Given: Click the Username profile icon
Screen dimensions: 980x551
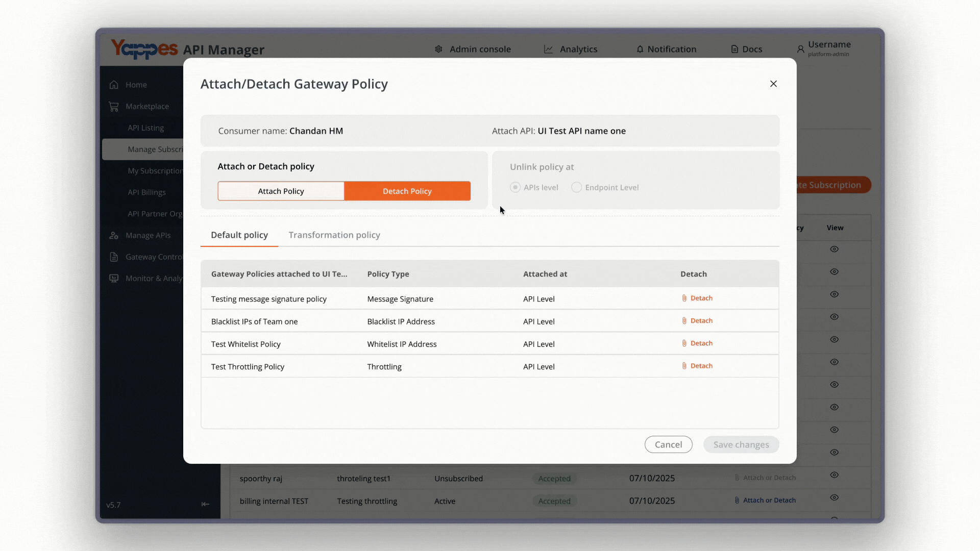Looking at the screenshot, I should pos(800,49).
